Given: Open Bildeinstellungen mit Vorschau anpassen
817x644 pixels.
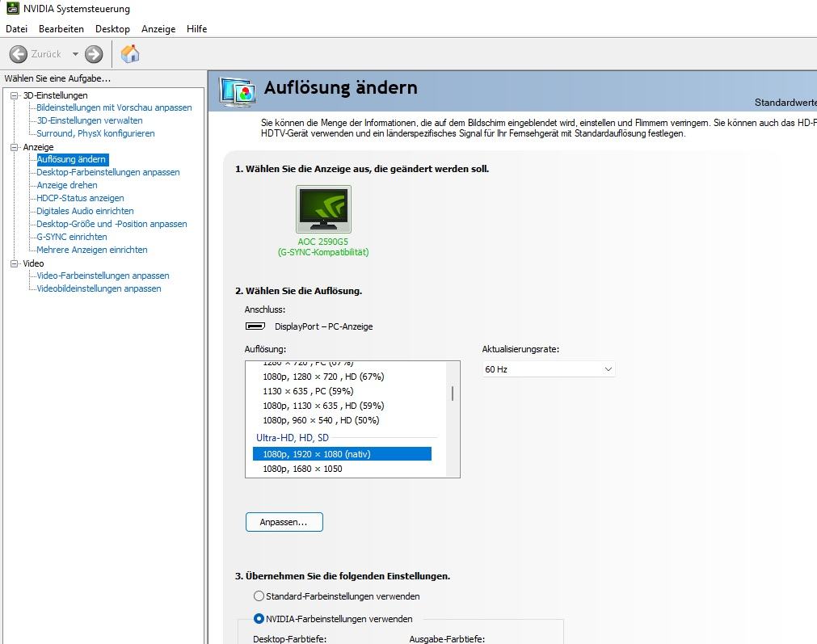Looking at the screenshot, I should pos(114,107).
